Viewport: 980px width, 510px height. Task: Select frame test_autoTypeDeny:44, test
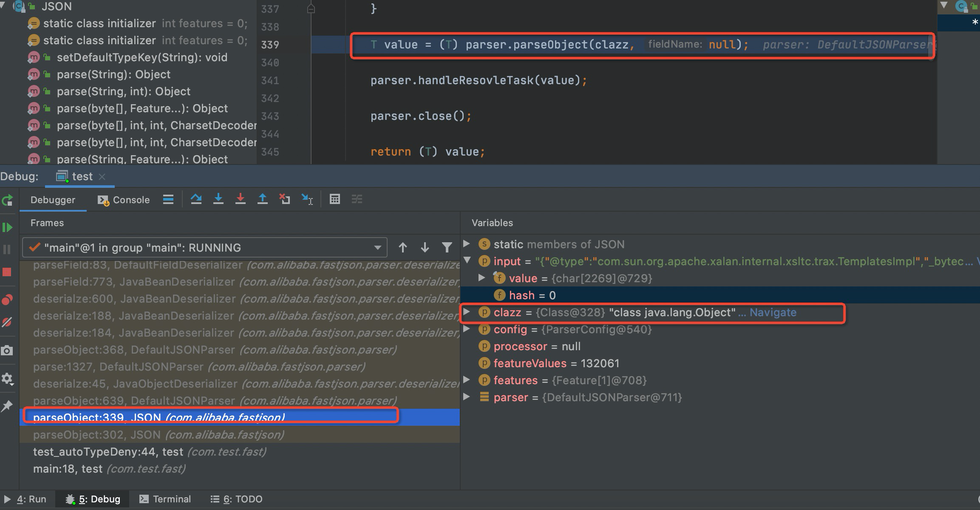click(108, 452)
